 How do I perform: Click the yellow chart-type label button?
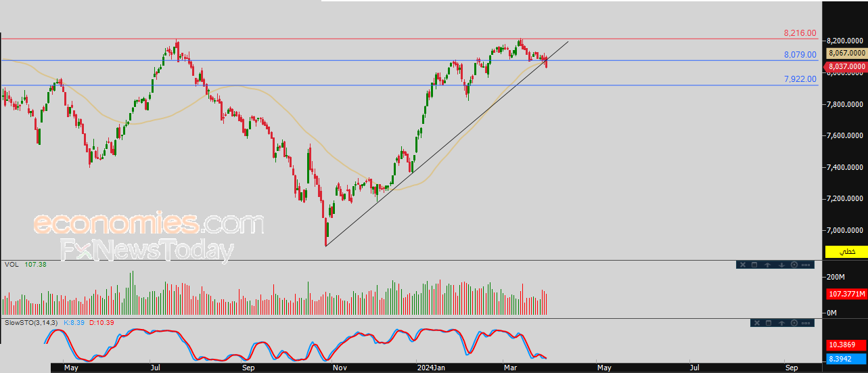(846, 251)
